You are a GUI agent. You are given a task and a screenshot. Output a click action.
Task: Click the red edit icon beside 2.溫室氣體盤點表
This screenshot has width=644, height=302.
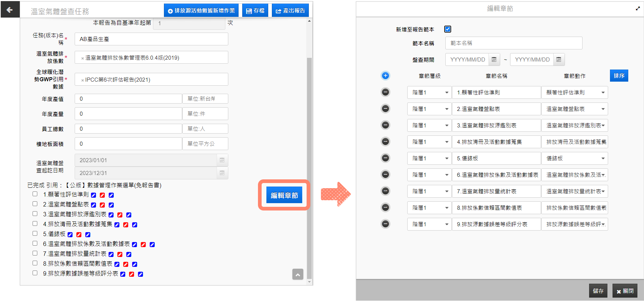[x=102, y=205]
